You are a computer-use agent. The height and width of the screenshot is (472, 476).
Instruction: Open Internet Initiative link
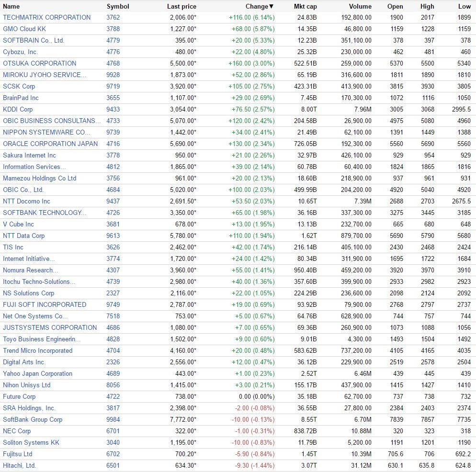(29, 259)
